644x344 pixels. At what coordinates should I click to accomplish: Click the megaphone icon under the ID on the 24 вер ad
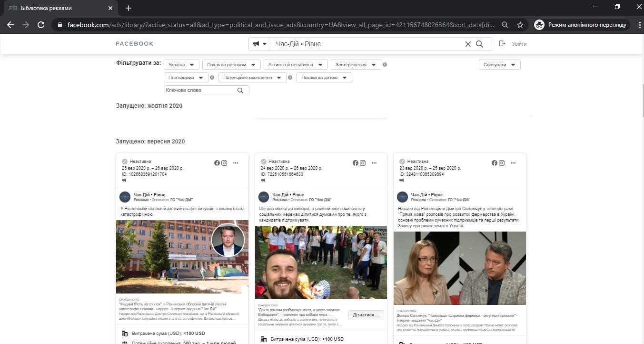coord(263,181)
